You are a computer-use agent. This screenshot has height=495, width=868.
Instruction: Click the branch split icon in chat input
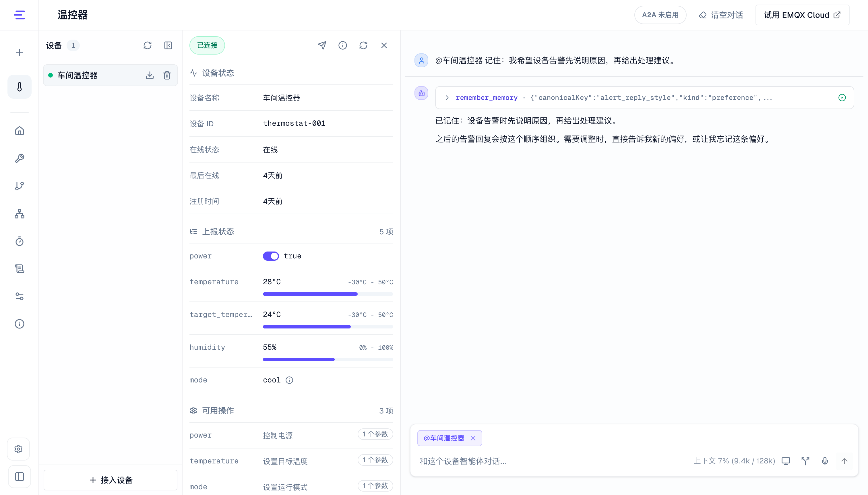[x=805, y=461]
